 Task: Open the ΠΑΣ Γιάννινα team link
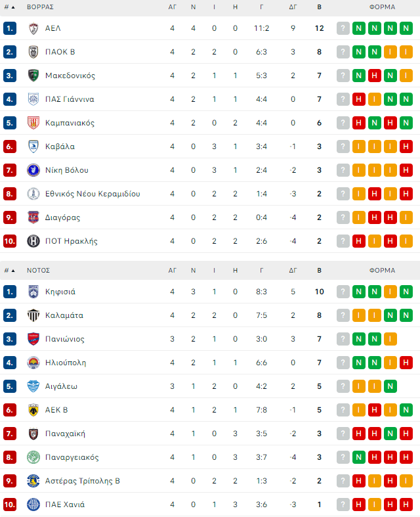click(x=70, y=99)
